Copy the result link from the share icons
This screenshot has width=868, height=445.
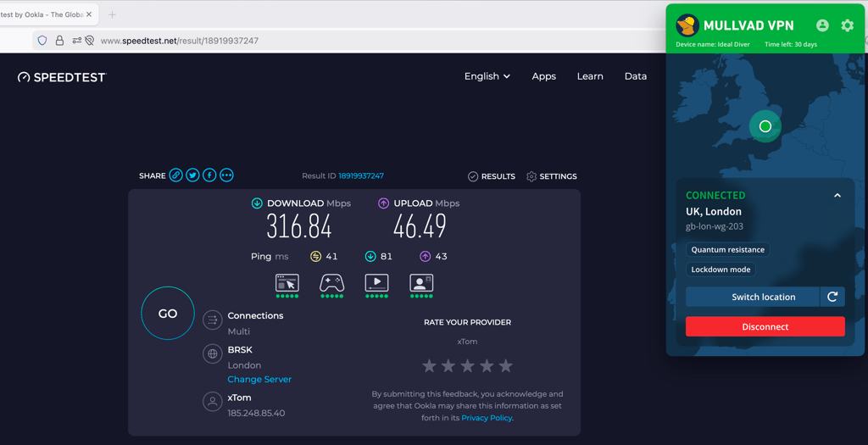click(x=176, y=175)
